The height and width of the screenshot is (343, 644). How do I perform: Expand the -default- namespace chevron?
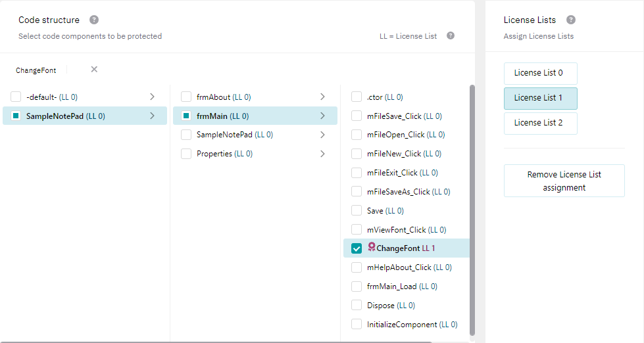pyautogui.click(x=152, y=97)
